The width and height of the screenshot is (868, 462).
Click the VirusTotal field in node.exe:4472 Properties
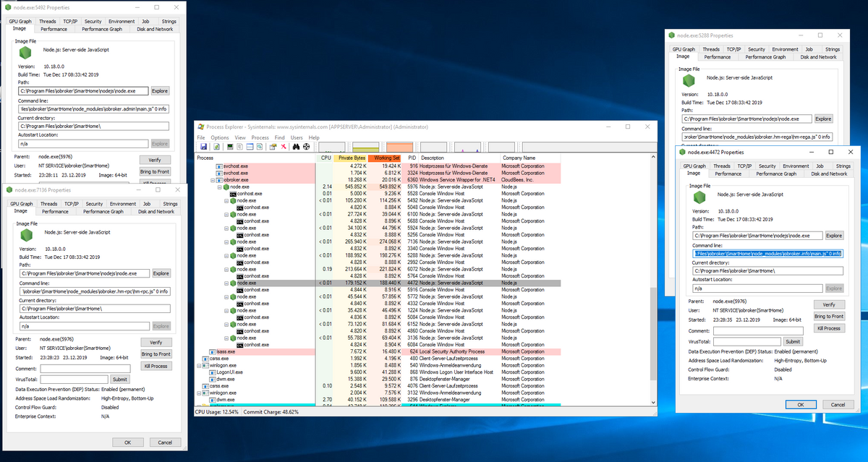747,341
